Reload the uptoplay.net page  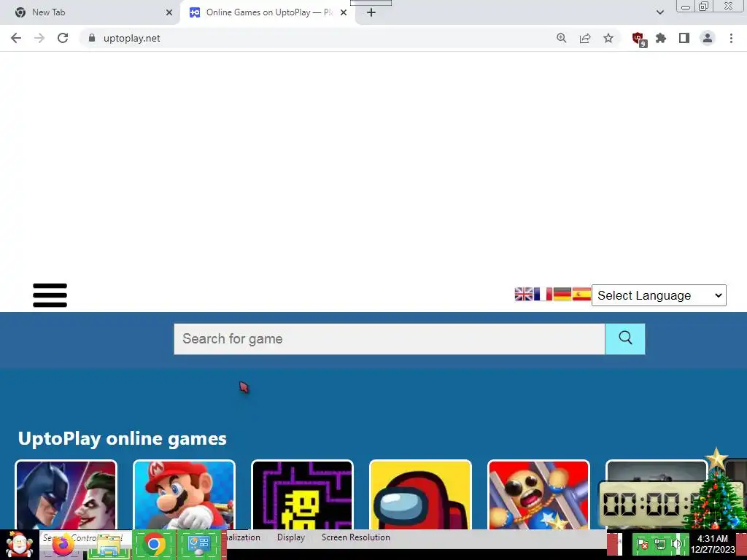[63, 38]
